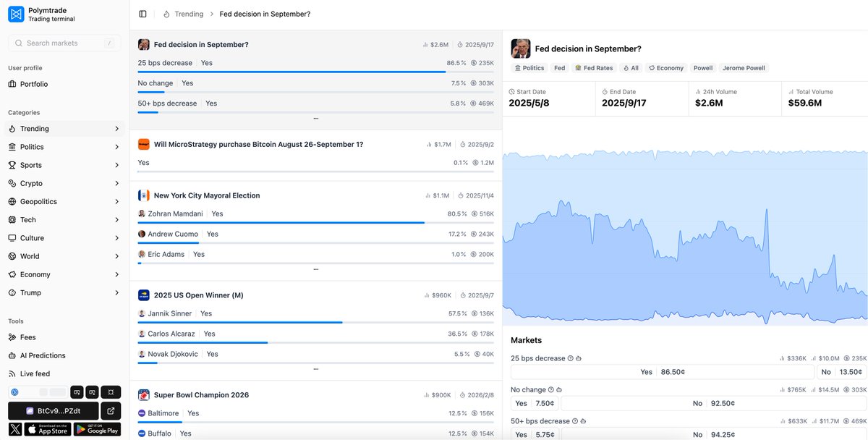
Task: Click the No 92.50¢ button for No change
Action: click(x=712, y=403)
